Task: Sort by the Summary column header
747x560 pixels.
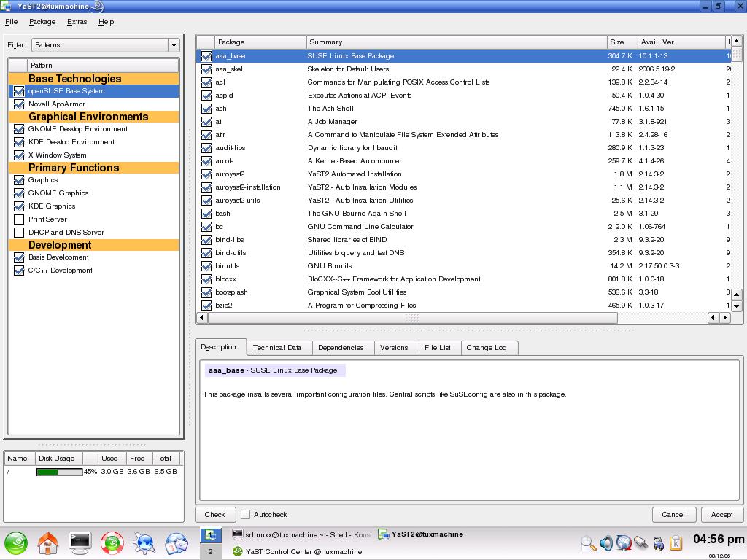Action: coord(457,42)
